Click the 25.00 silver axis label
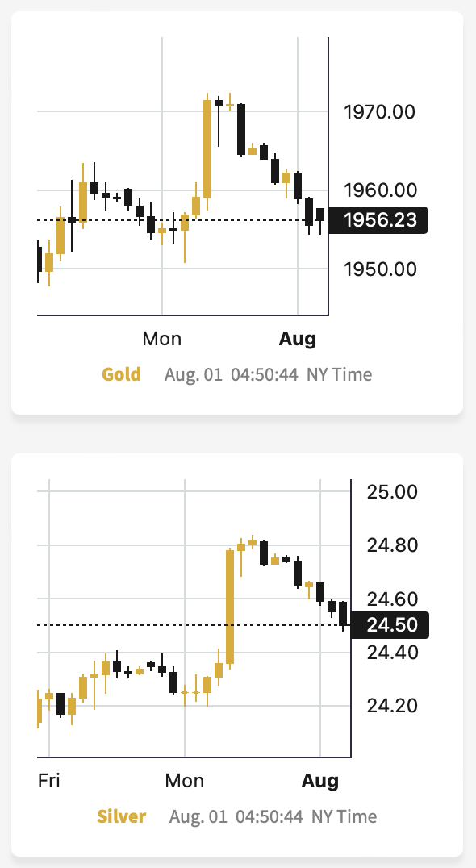This screenshot has width=476, height=868. pyautogui.click(x=392, y=491)
